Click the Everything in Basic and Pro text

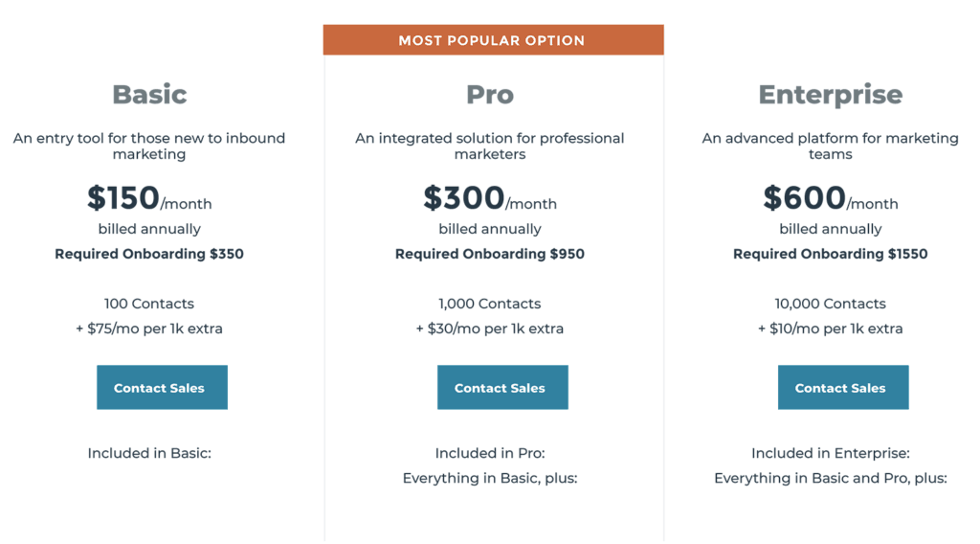(830, 478)
